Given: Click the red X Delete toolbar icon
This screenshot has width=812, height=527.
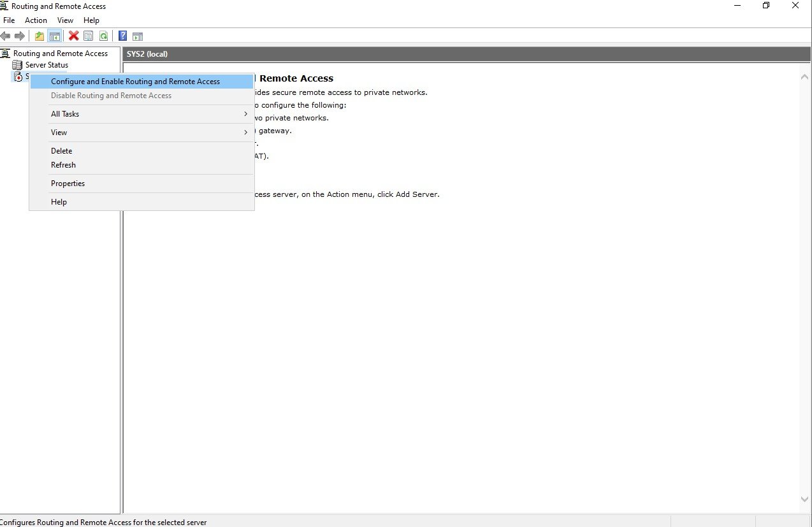Looking at the screenshot, I should click(74, 36).
